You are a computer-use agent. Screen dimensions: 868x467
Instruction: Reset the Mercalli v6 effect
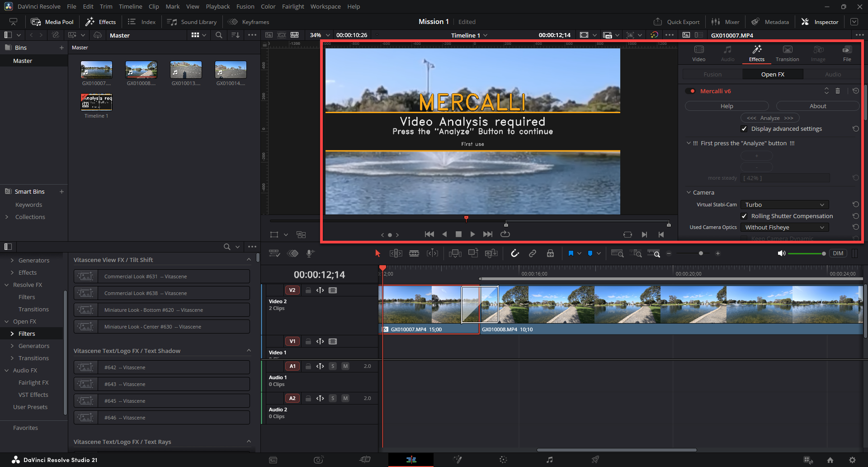(x=856, y=91)
